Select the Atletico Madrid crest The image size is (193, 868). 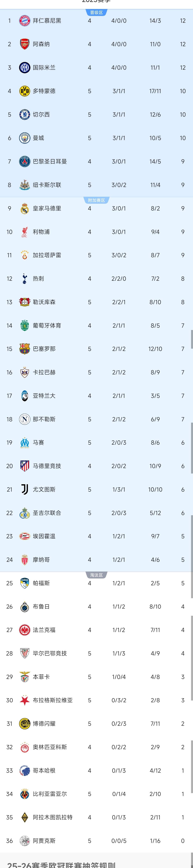[x=24, y=466]
